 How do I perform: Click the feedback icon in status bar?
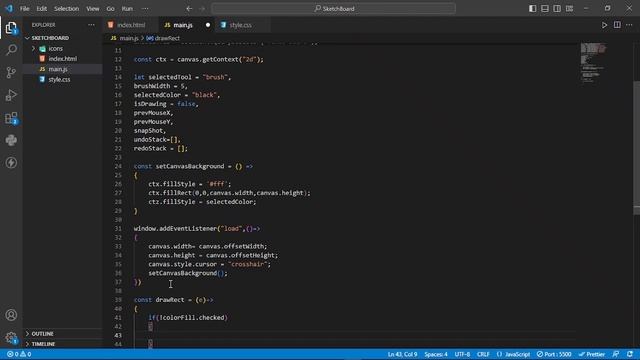click(616, 354)
